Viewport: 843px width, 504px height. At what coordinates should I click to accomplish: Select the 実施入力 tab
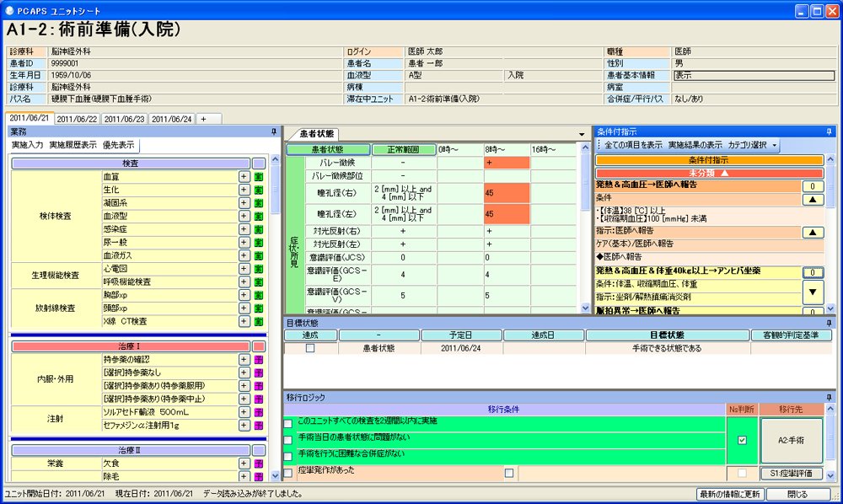[x=27, y=145]
